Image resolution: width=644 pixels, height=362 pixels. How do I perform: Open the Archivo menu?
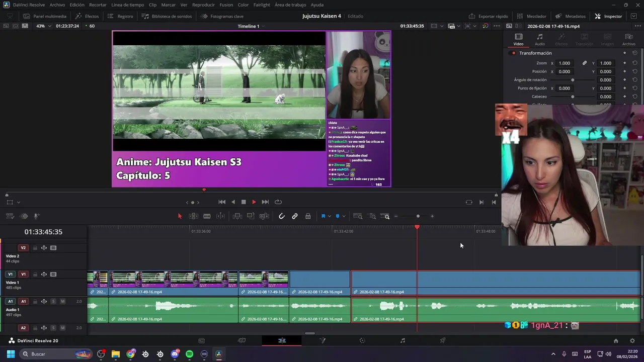(57, 5)
